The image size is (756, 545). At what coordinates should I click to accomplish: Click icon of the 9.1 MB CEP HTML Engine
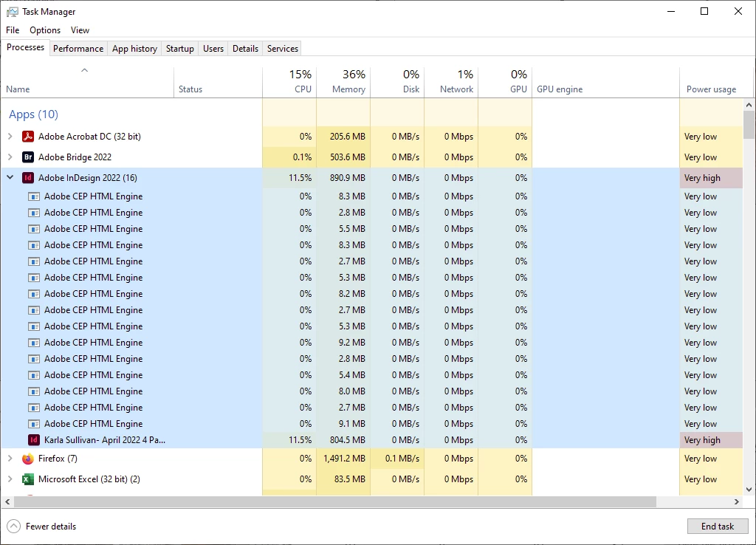tap(34, 424)
